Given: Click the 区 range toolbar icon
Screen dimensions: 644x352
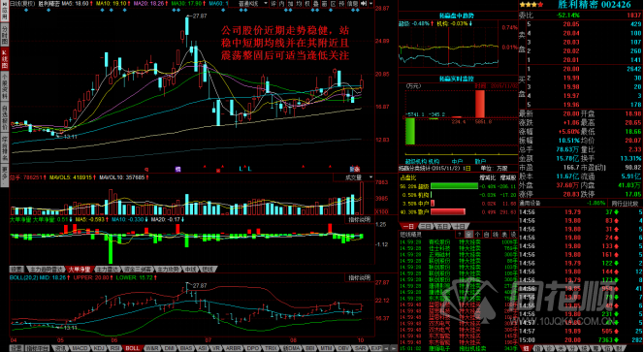Looking at the screenshot, I should click(333, 3).
